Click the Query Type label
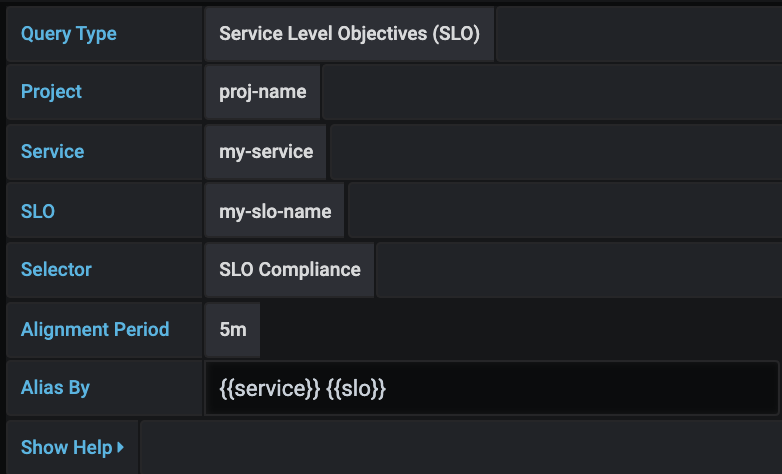This screenshot has width=782, height=474. (68, 34)
